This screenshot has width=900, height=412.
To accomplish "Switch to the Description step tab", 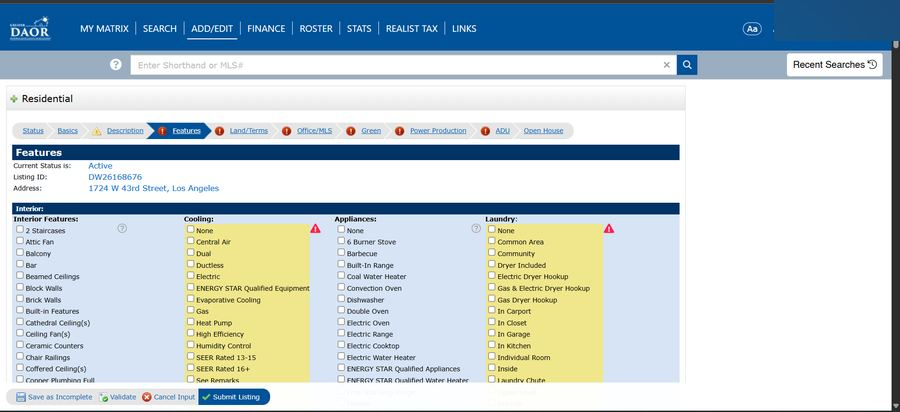I will [x=125, y=131].
